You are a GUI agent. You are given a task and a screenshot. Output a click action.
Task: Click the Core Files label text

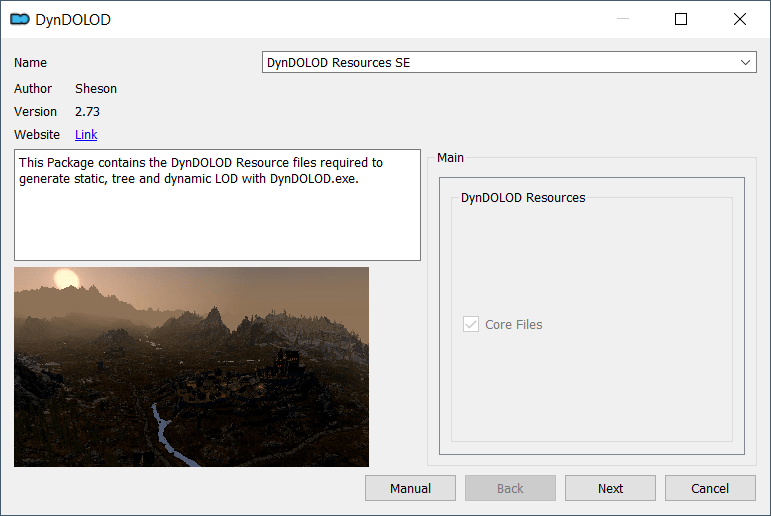click(514, 325)
